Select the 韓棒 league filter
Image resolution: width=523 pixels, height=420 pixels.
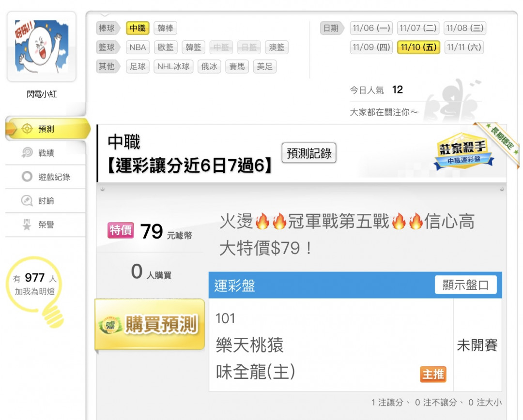click(x=166, y=28)
